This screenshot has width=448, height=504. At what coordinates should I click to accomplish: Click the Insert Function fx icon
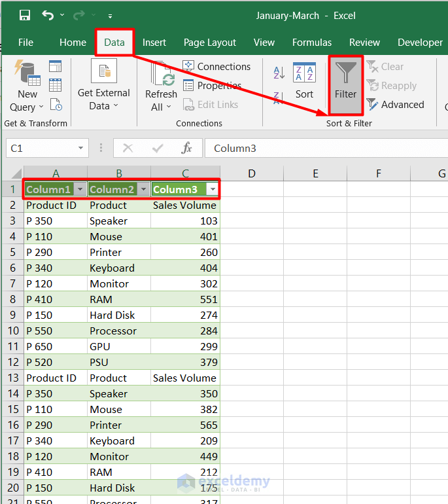(187, 148)
